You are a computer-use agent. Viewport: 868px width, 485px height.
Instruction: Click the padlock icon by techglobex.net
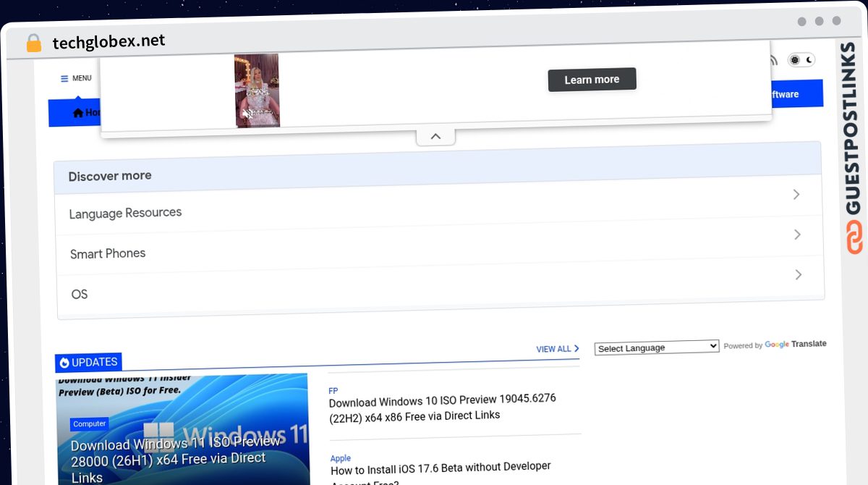33,43
